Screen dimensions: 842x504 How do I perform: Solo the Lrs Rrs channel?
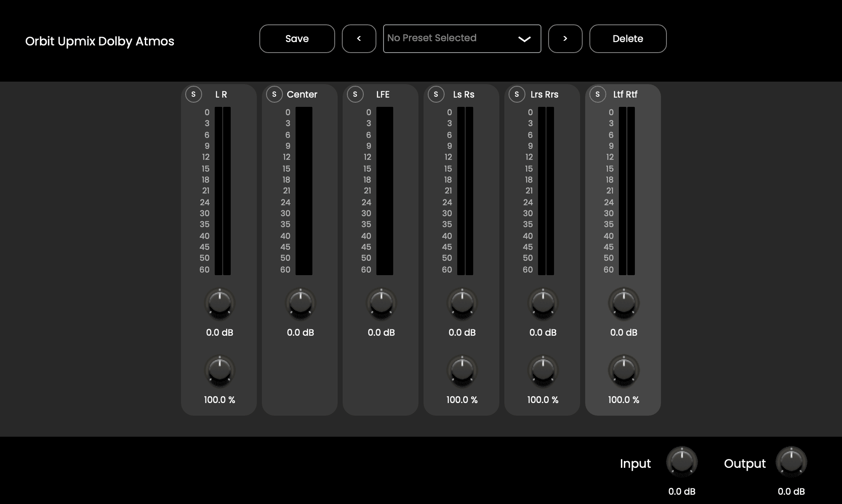point(517,94)
